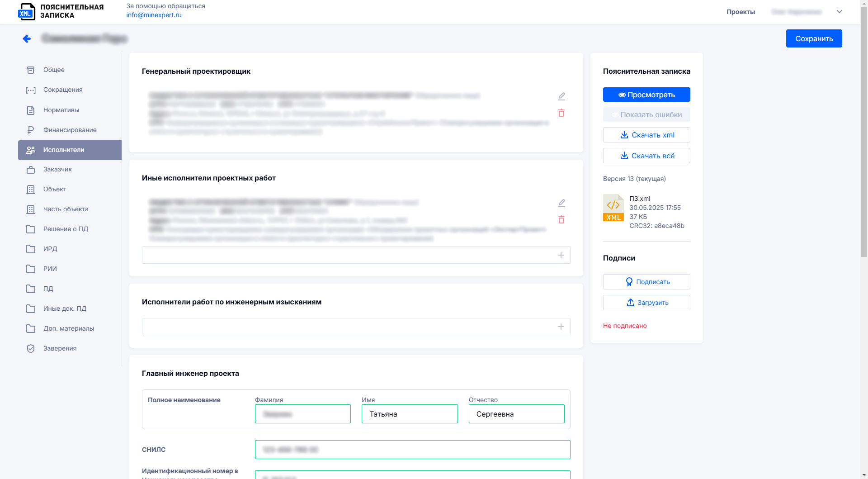Open the Нормативы section
Screen dimensions: 868x479
coord(70,110)
